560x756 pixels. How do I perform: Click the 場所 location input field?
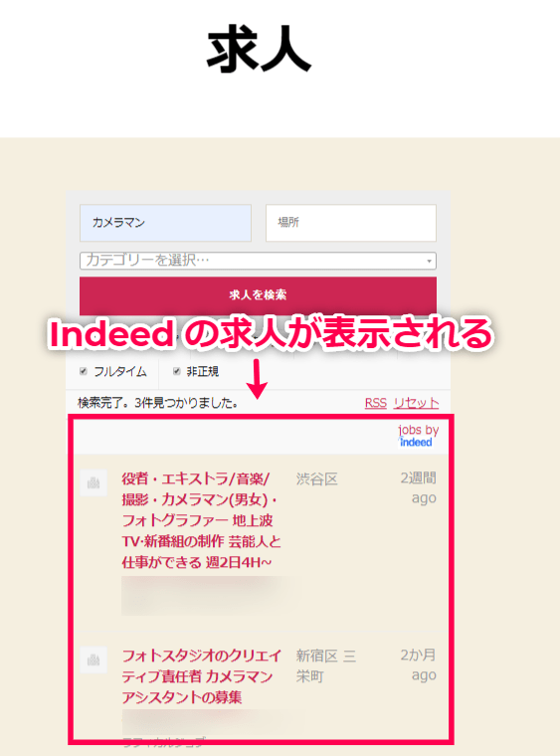click(x=351, y=223)
